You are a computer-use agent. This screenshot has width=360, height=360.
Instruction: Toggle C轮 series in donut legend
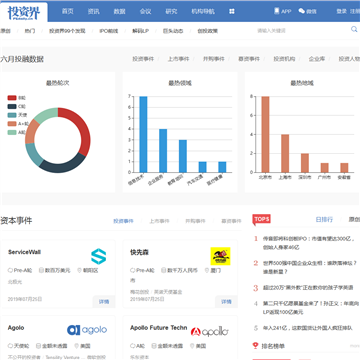click(16, 106)
